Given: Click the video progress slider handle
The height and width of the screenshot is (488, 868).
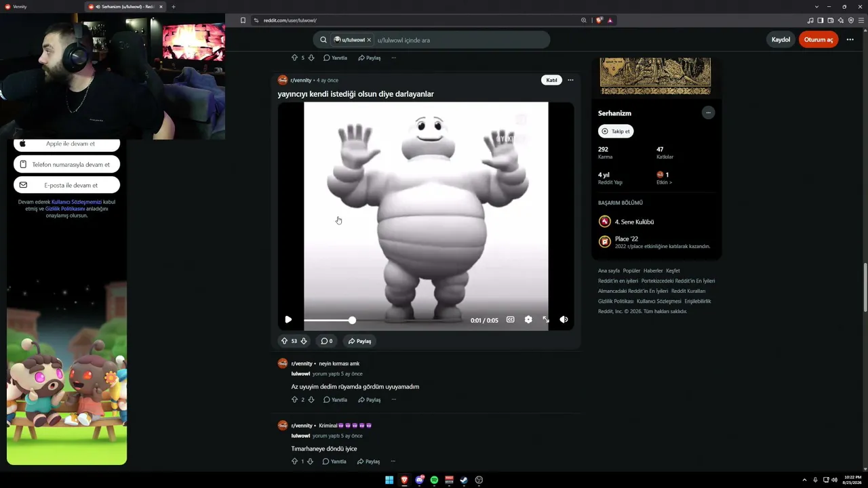Looking at the screenshot, I should (x=352, y=320).
